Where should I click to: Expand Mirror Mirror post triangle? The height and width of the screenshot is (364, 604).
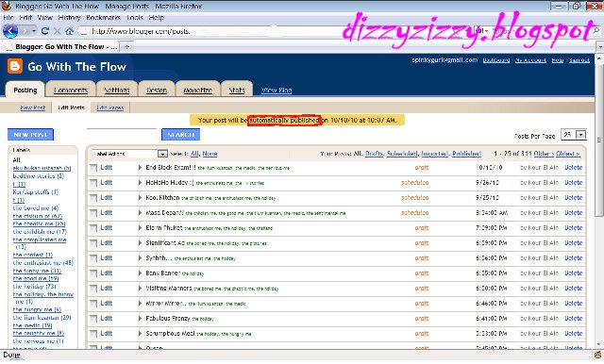pos(140,304)
